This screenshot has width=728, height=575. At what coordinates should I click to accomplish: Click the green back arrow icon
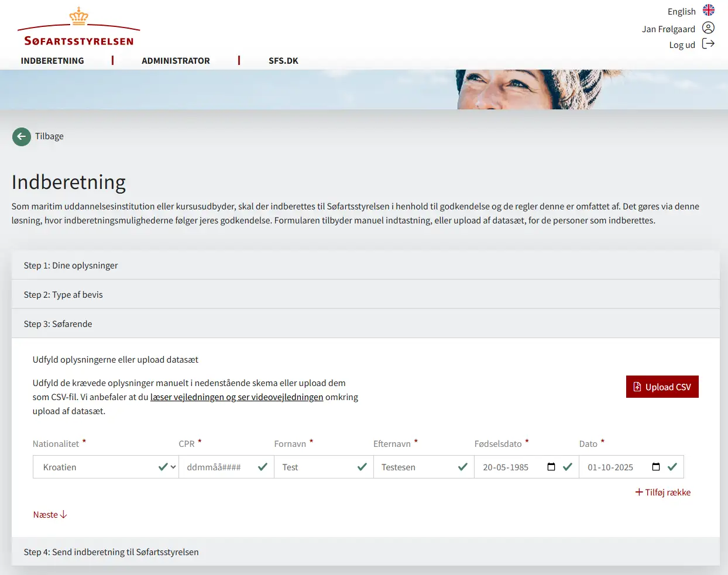point(22,137)
